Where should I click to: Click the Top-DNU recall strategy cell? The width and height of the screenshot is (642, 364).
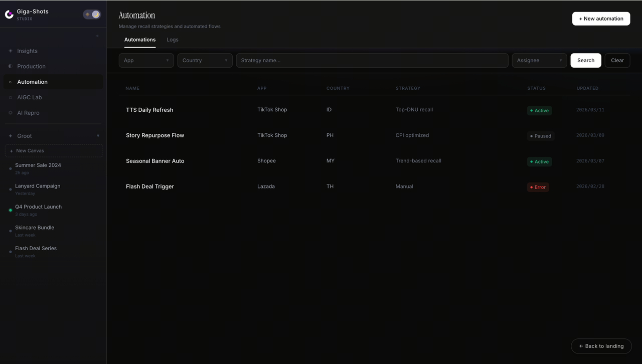[x=414, y=109]
